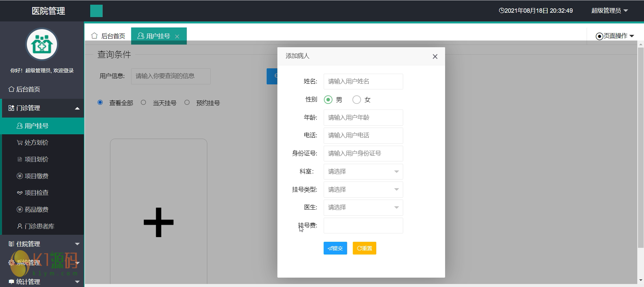The image size is (644, 287).
Task: Close the 添加病人 dialog with X
Action: click(x=435, y=57)
